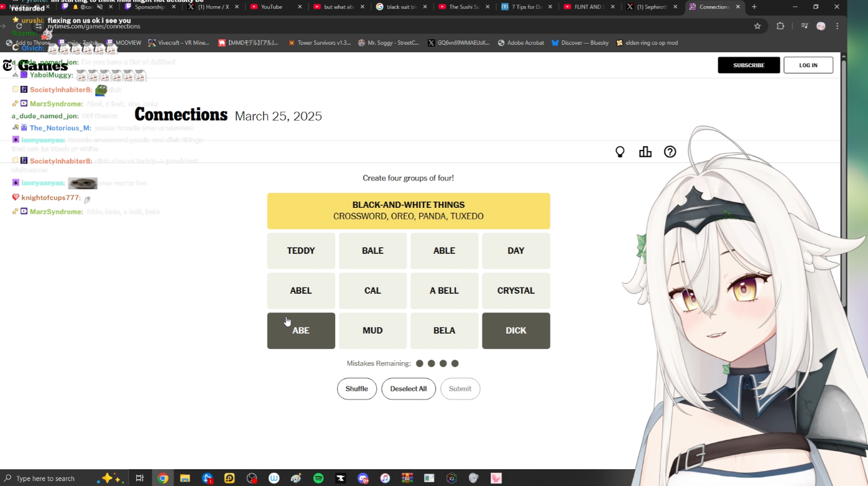This screenshot has height=486, width=868.
Task: Open Vivecraft VR Minecraft bookmark
Action: point(180,43)
